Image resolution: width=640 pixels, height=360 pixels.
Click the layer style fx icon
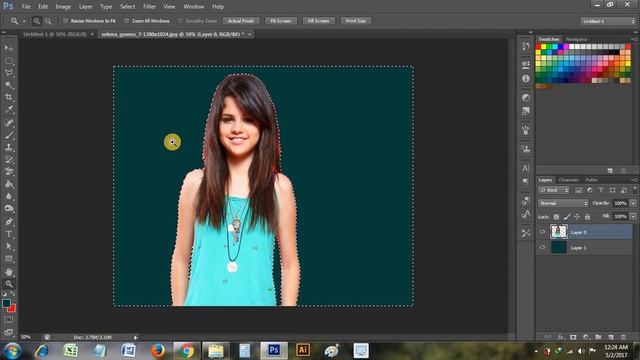(561, 337)
